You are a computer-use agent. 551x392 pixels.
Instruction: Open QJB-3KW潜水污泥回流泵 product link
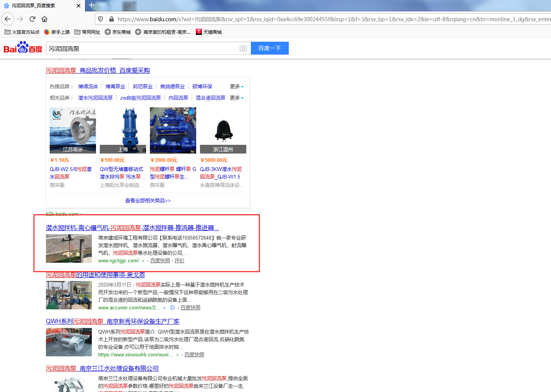click(x=221, y=173)
